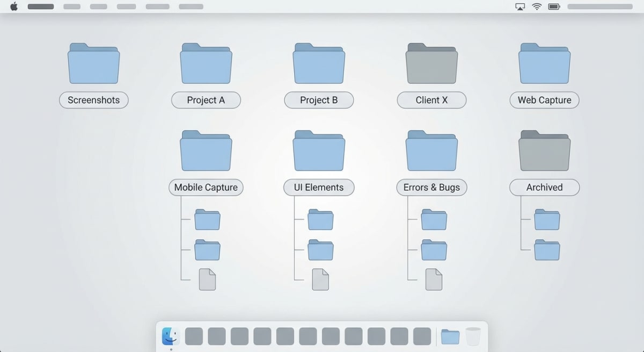
Task: Open the Mobile Capture folder
Action: [206, 151]
